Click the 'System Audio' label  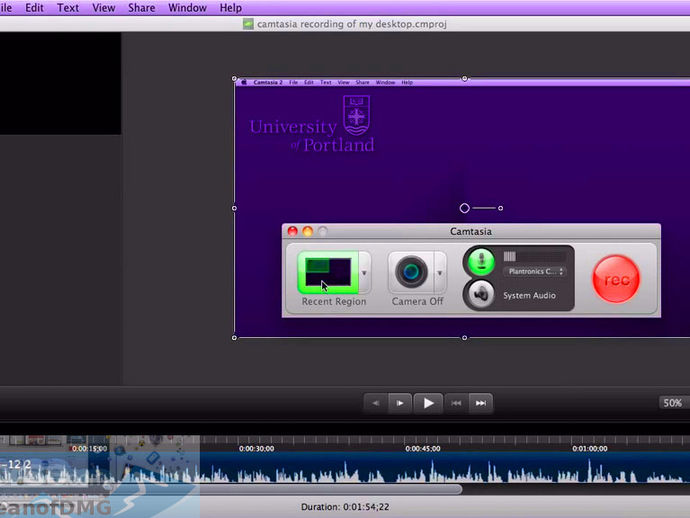(529, 295)
